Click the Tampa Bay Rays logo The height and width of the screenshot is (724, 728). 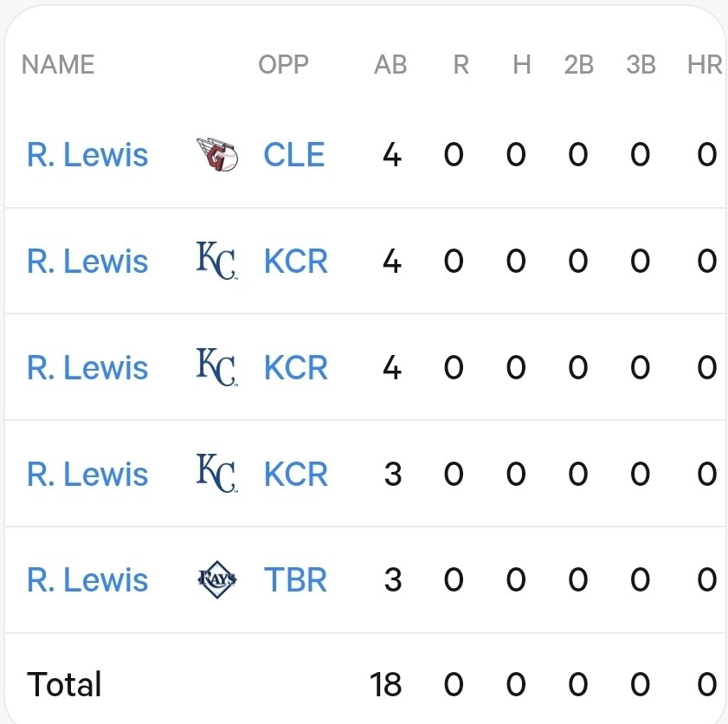point(216,579)
